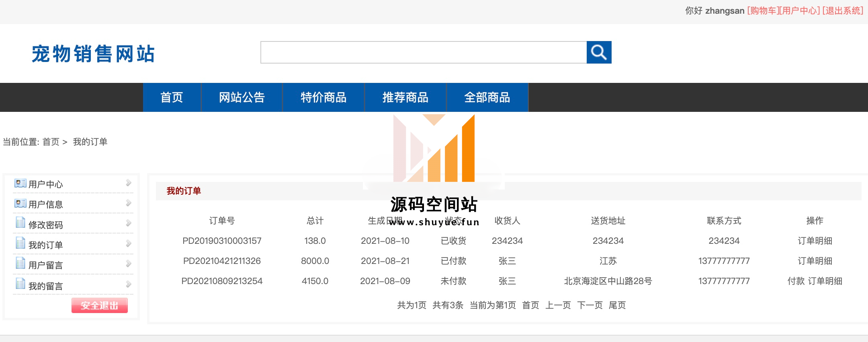Expand the 我的留言 sidebar arrow
Image resolution: width=868 pixels, height=342 pixels.
[x=129, y=284]
